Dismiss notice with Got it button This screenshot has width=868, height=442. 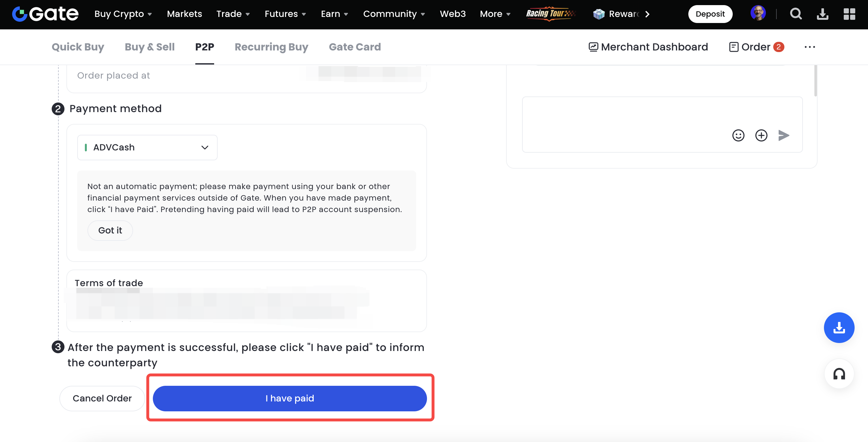[x=110, y=231]
